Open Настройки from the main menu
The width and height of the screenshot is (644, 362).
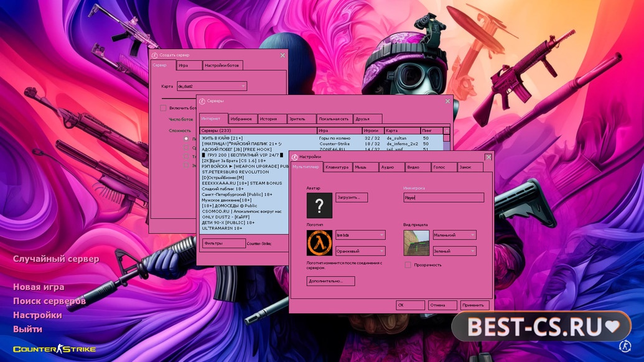point(37,315)
